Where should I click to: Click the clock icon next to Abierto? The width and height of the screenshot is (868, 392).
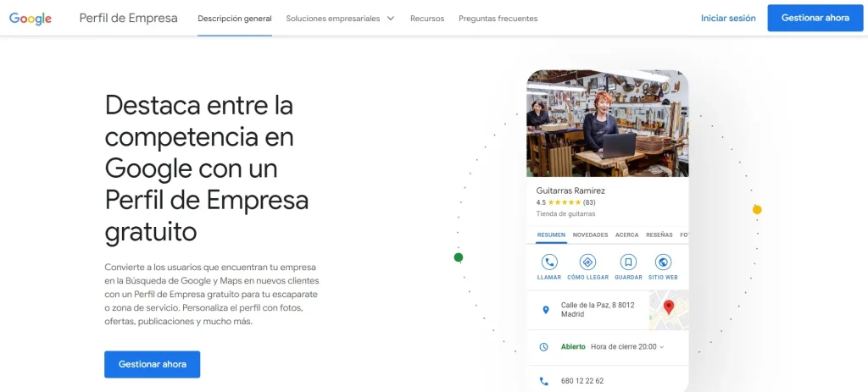(x=543, y=346)
